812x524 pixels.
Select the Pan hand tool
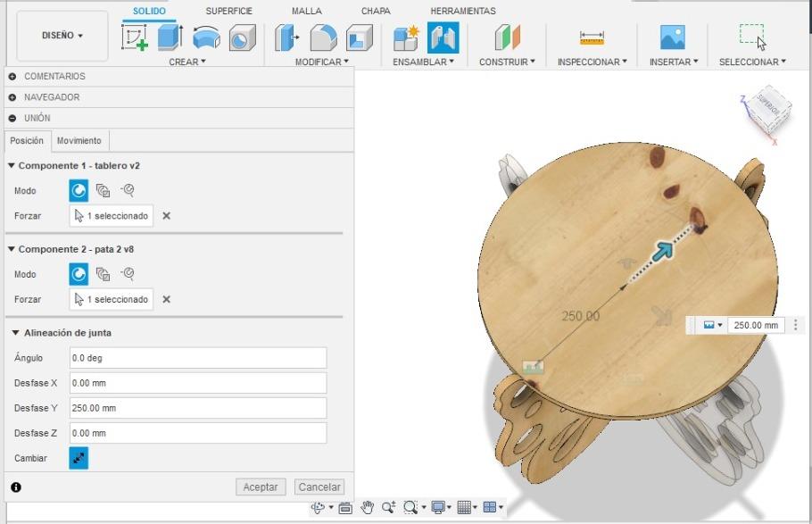(x=367, y=507)
